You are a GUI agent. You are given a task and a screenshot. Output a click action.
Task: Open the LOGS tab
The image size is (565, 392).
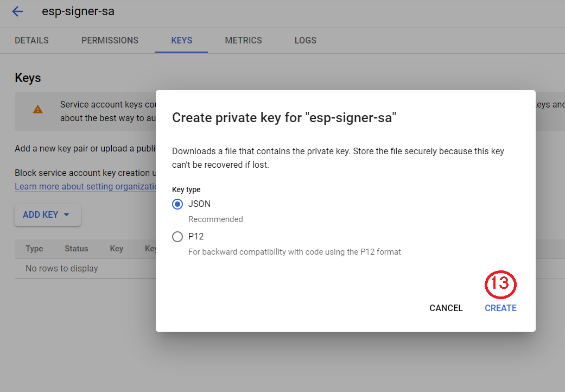pyautogui.click(x=306, y=40)
